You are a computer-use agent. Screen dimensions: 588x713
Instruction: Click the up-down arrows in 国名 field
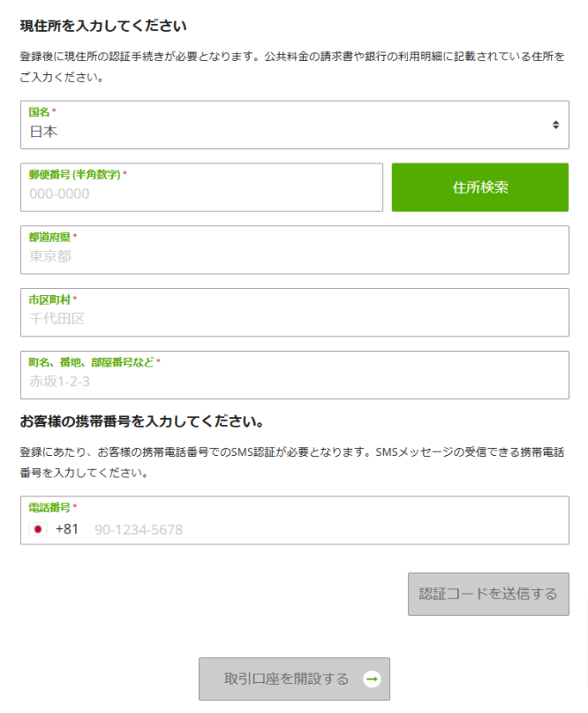click(x=555, y=125)
